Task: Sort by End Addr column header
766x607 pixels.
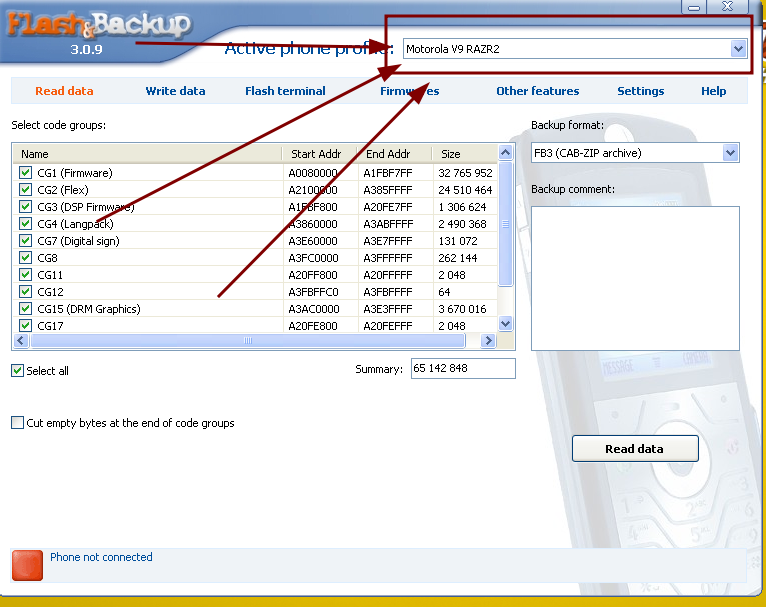Action: point(395,154)
